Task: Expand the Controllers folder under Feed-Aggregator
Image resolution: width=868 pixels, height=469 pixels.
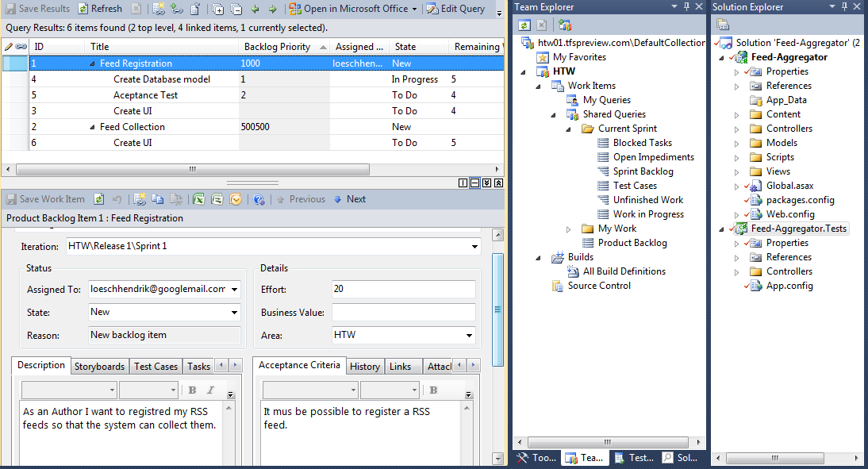Action: [736, 129]
